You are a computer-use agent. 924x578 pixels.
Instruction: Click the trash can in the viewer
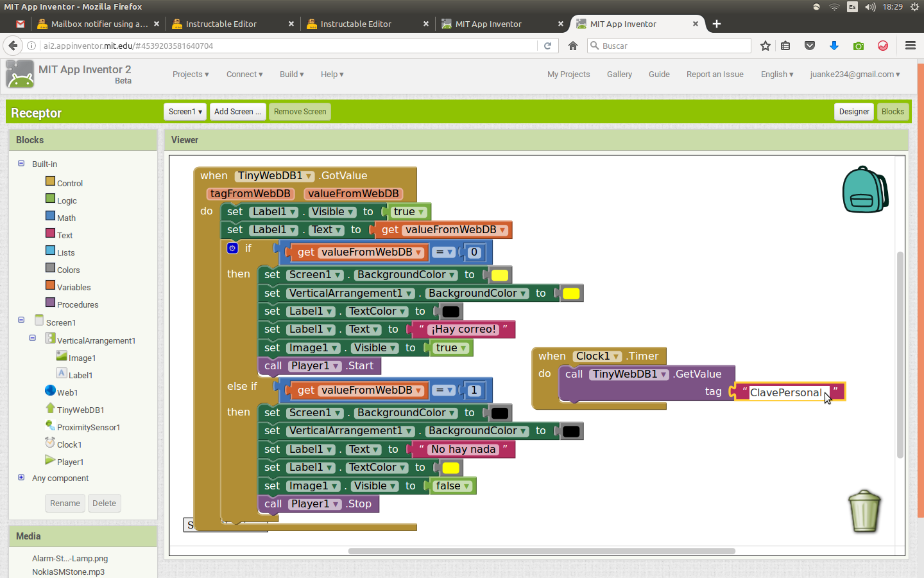(864, 511)
